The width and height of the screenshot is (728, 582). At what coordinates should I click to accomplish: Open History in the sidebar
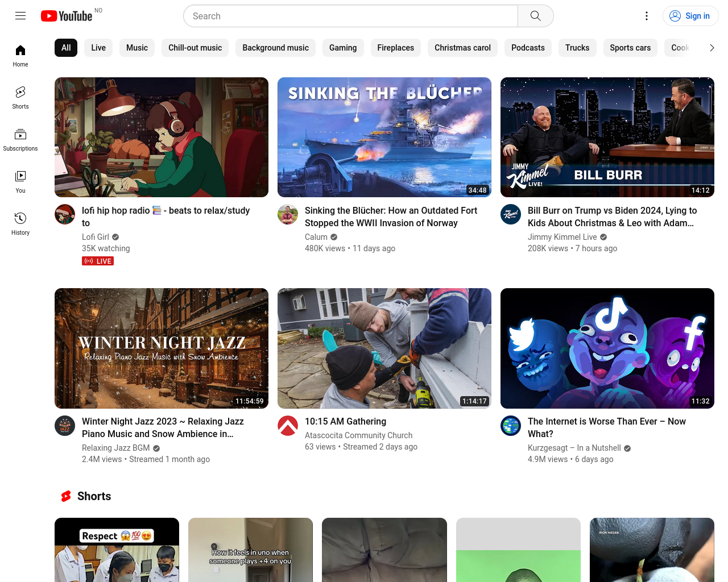pos(20,225)
